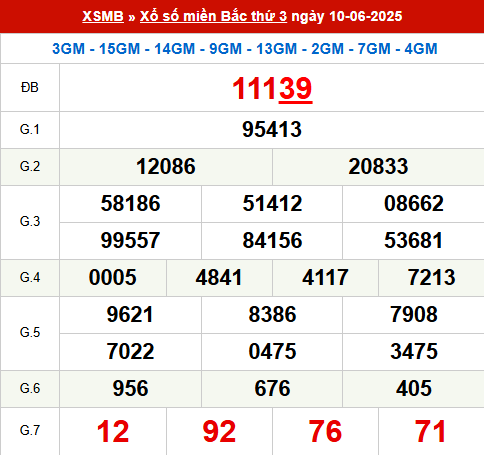The width and height of the screenshot is (484, 455).
Task: Select third prize number 51412
Action: pyautogui.click(x=272, y=203)
